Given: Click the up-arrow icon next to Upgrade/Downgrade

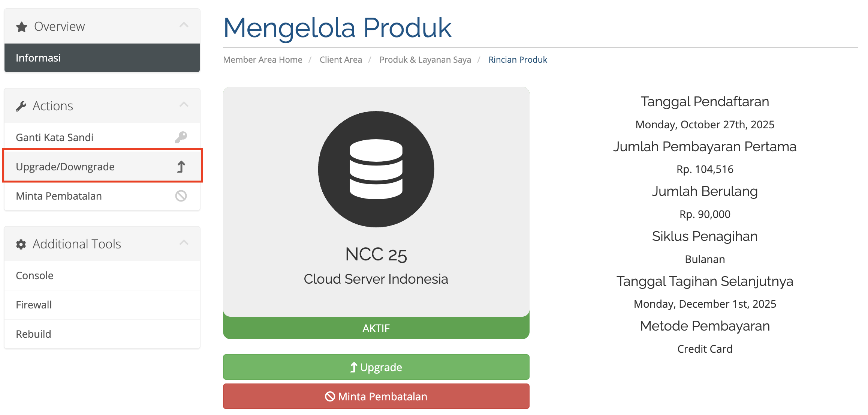Looking at the screenshot, I should coord(181,167).
